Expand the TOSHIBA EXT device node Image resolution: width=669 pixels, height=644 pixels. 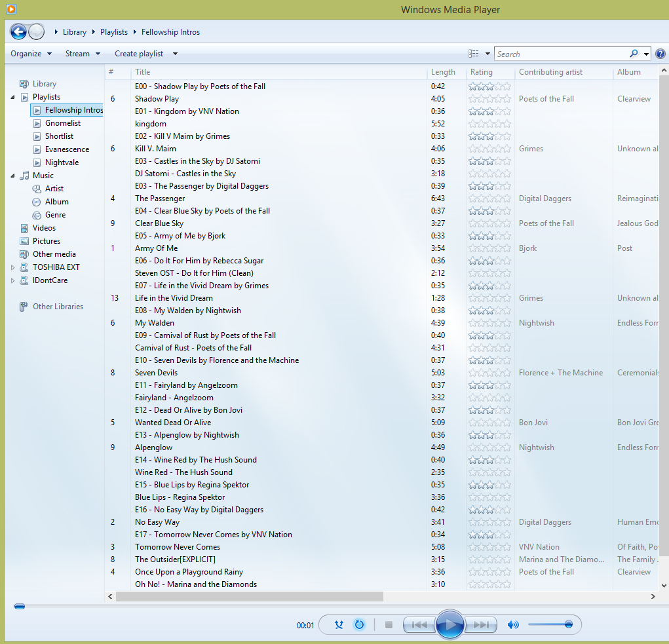tap(13, 267)
